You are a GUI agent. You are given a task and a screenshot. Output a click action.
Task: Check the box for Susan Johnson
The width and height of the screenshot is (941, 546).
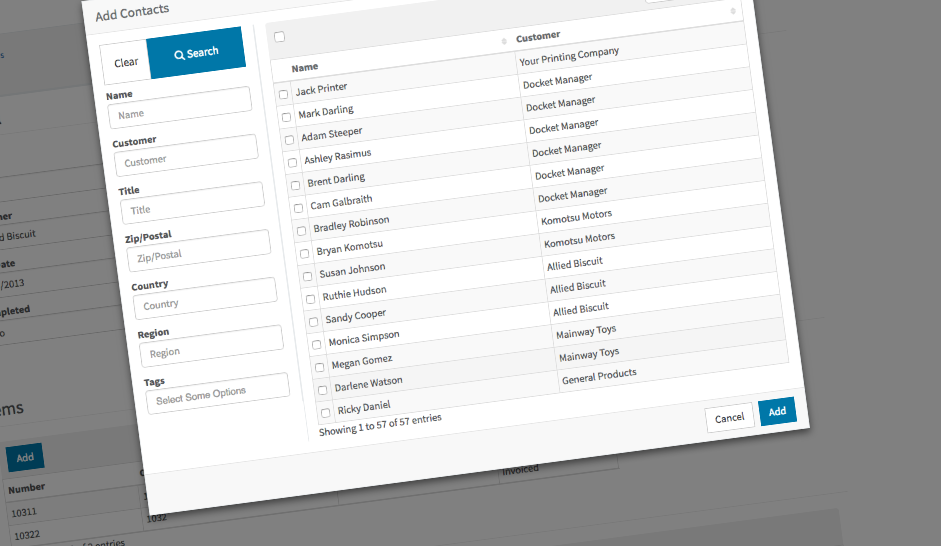point(307,277)
